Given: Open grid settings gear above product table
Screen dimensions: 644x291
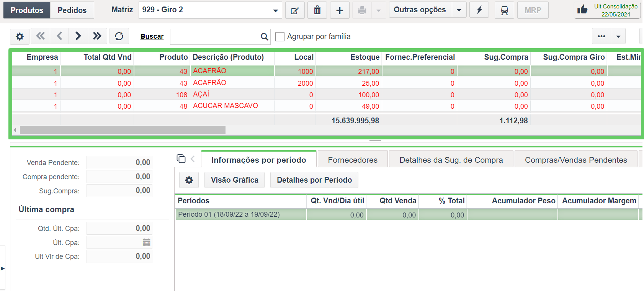Looking at the screenshot, I should 20,36.
